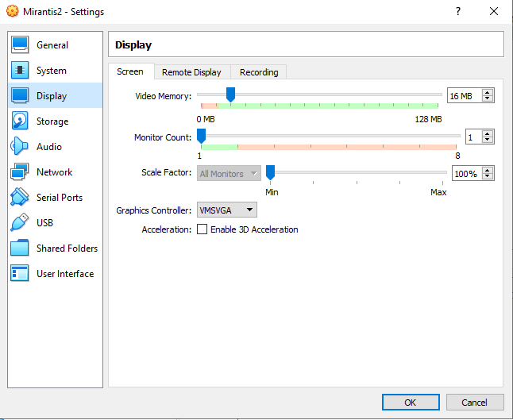Open Audio settings speaker icon
This screenshot has height=420, width=513.
click(21, 147)
